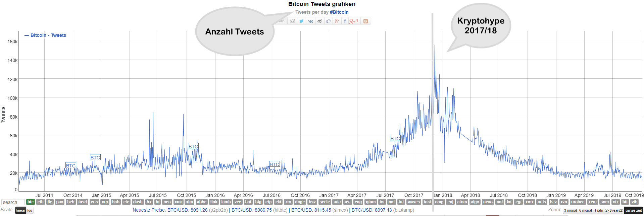Share chart on Reddit
This screenshot has height=216, width=644.
[293, 21]
